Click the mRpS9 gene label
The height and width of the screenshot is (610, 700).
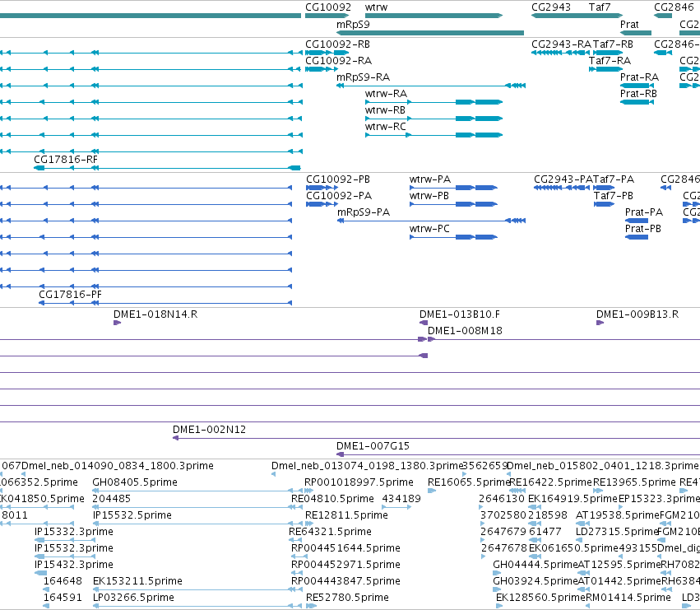pos(353,25)
